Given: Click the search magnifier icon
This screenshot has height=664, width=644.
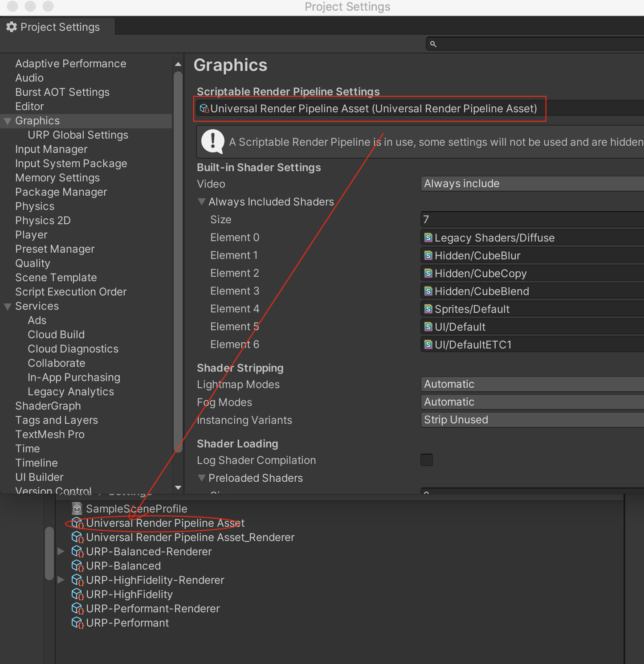Looking at the screenshot, I should click(x=433, y=44).
